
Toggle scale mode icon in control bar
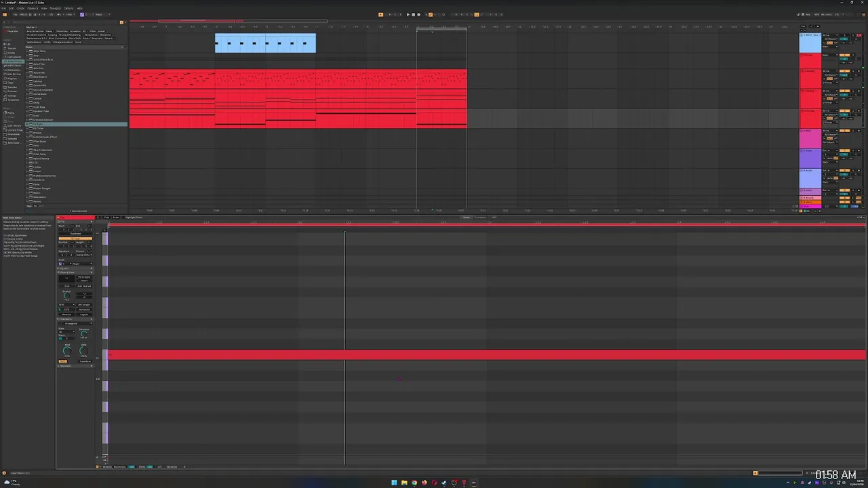[x=82, y=14]
